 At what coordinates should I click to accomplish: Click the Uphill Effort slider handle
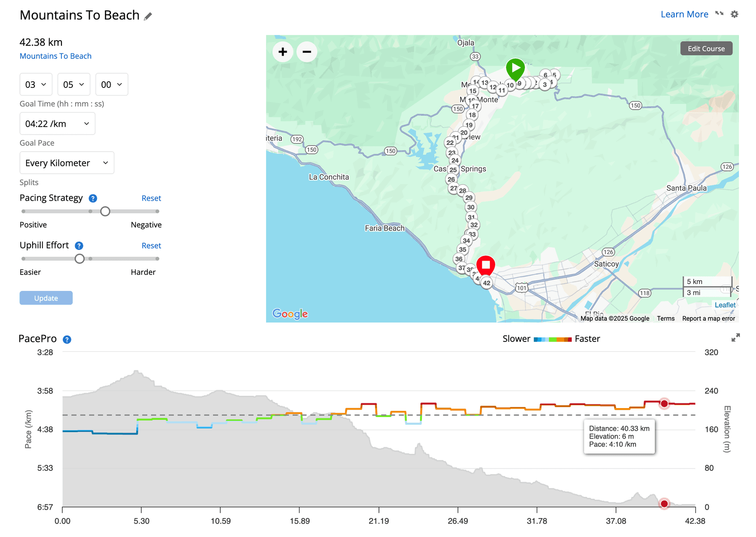79,259
